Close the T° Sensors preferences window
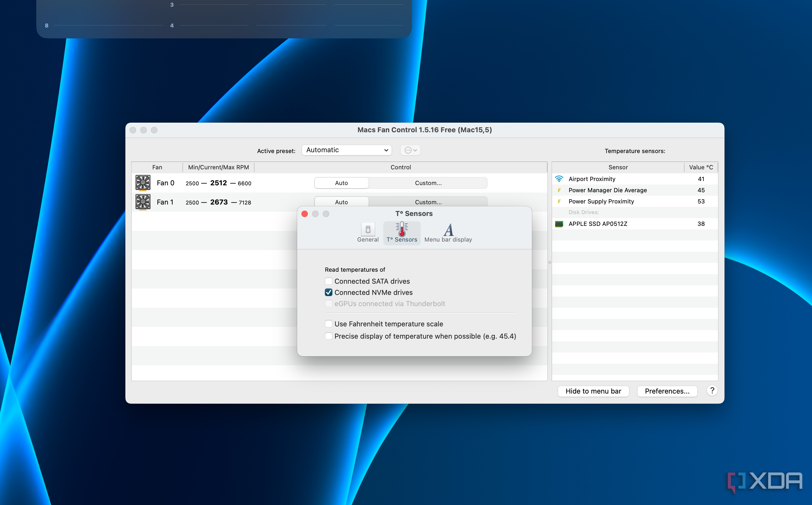This screenshot has width=812, height=505. 304,214
